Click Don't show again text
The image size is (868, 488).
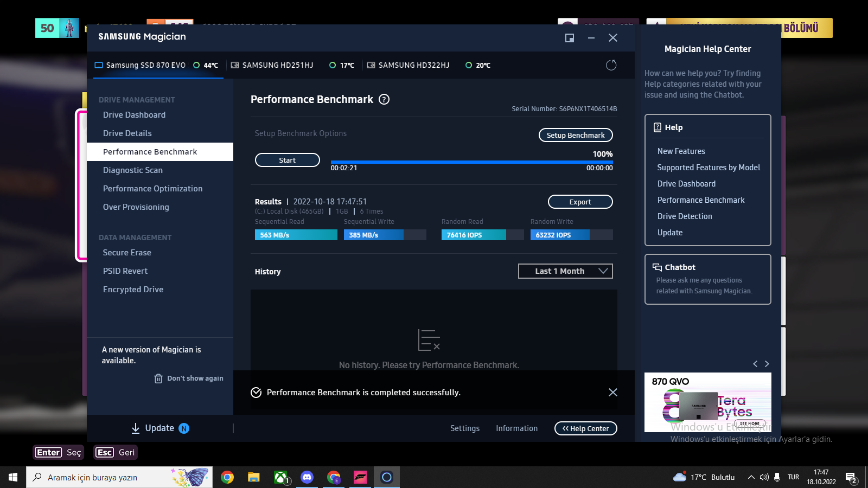point(195,378)
